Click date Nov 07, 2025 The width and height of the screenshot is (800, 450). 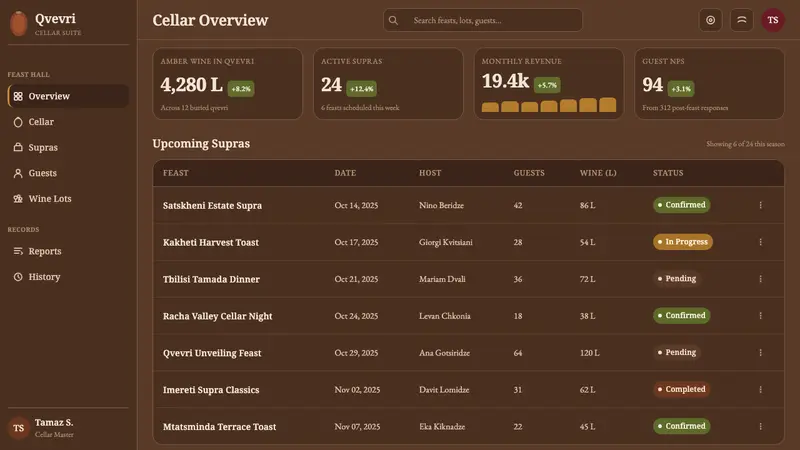(x=357, y=427)
